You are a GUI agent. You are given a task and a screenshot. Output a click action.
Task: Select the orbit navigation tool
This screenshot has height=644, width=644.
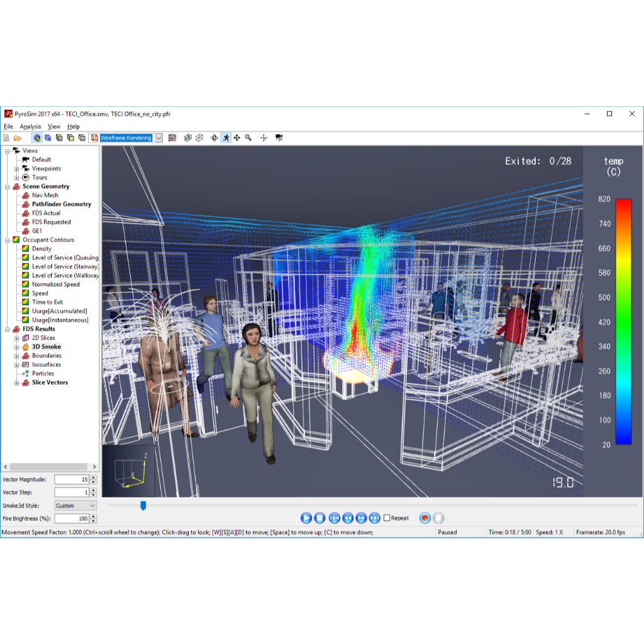[214, 138]
